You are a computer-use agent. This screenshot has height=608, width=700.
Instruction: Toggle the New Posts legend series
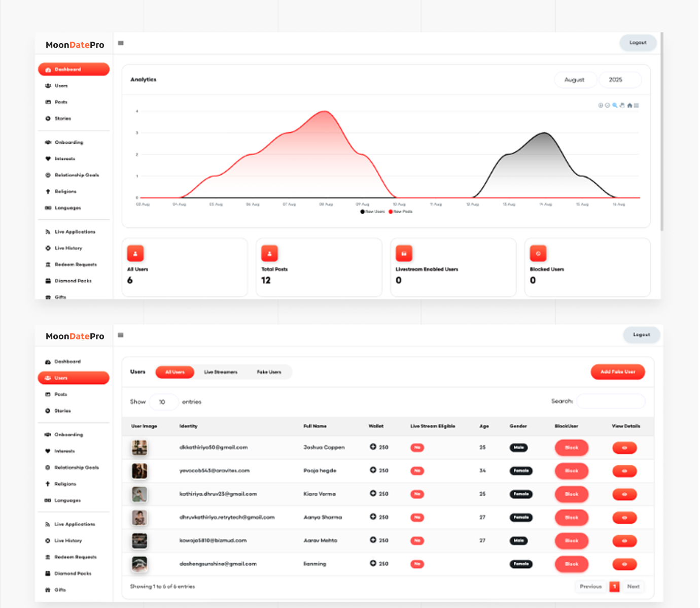(401, 212)
